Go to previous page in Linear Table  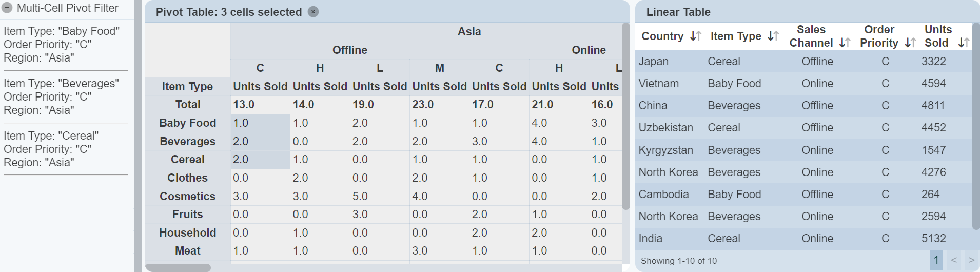coord(953,260)
